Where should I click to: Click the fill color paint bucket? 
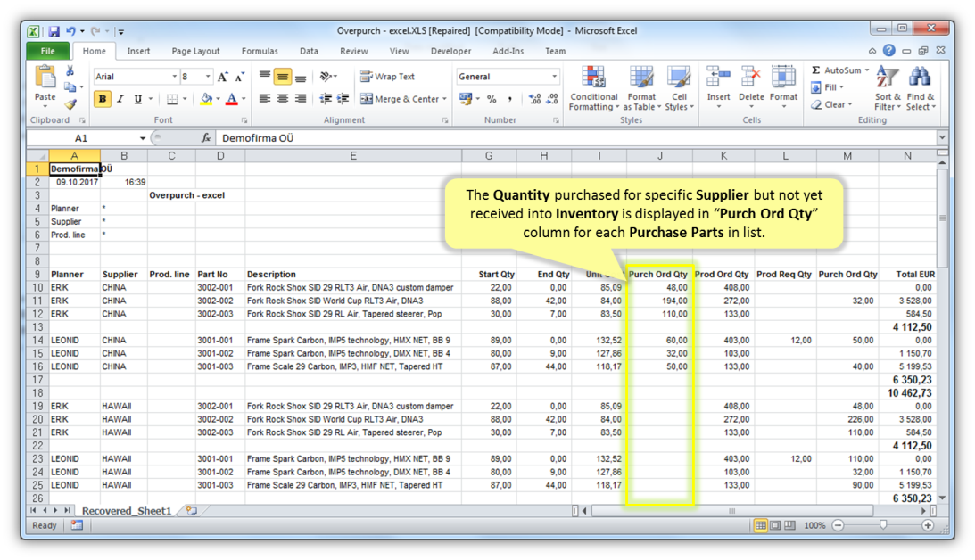(206, 99)
